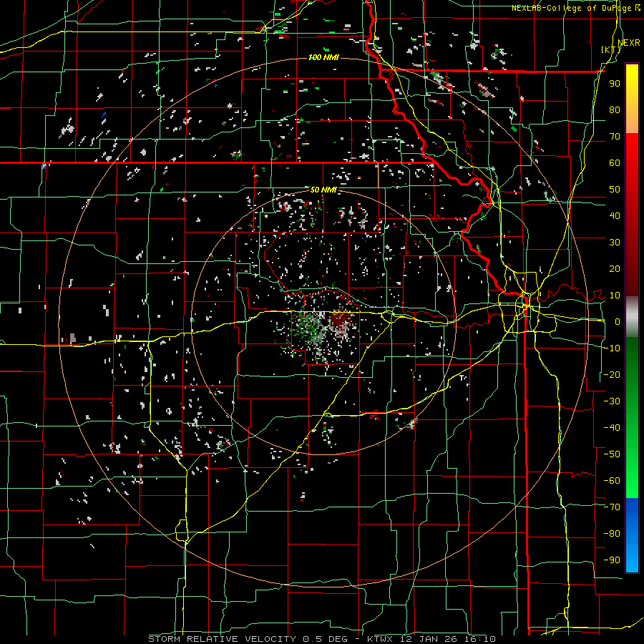644x644 pixels.
Task: Click the "-90" legend value
Action: point(612,560)
